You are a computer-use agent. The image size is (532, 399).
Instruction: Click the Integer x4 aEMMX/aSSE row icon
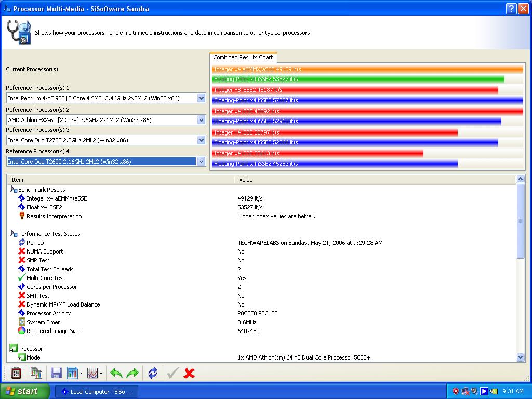pyautogui.click(x=22, y=198)
